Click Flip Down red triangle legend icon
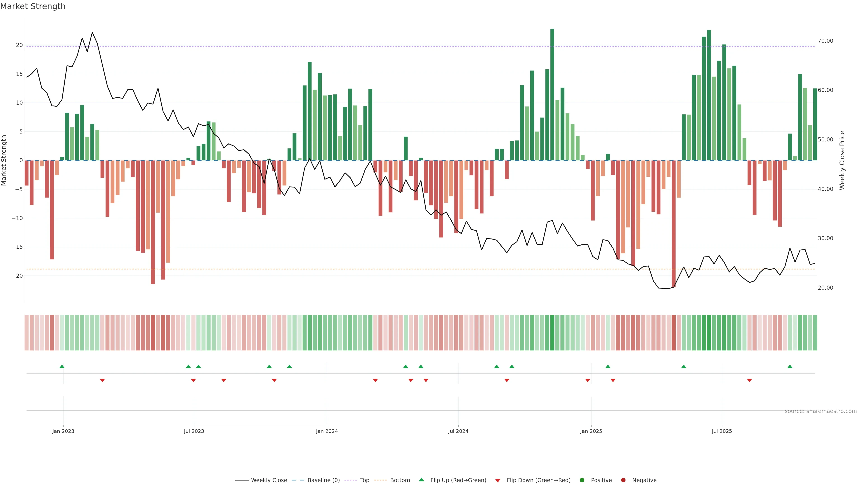 click(x=498, y=480)
